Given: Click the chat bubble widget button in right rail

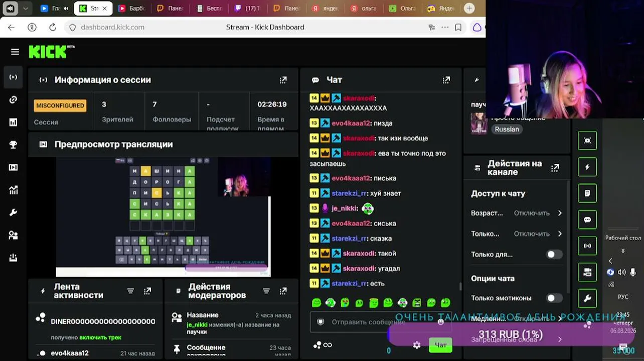Looking at the screenshot, I should [587, 220].
